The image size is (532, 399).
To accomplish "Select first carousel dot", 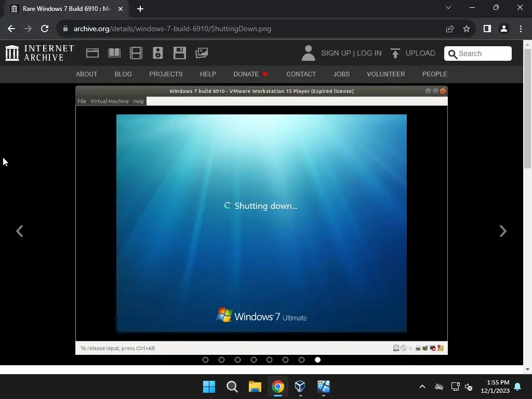I will (205, 360).
